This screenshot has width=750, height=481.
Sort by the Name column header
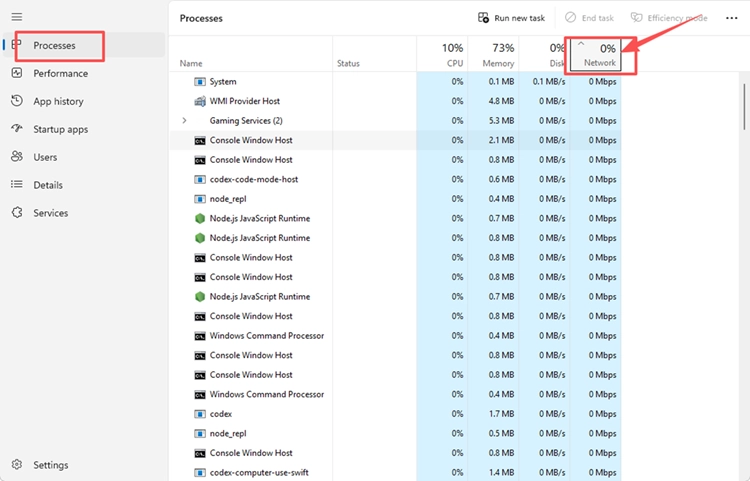pyautogui.click(x=251, y=55)
